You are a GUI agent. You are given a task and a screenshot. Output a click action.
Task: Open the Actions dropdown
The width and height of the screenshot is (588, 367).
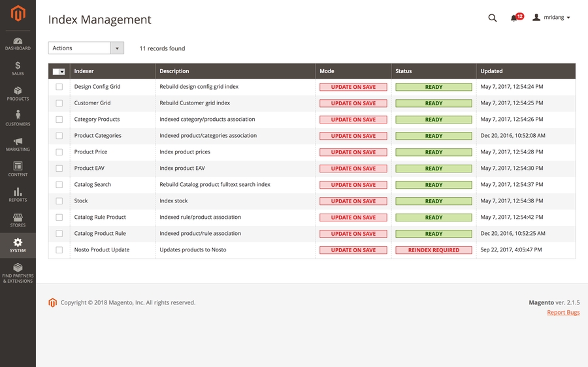coord(86,48)
